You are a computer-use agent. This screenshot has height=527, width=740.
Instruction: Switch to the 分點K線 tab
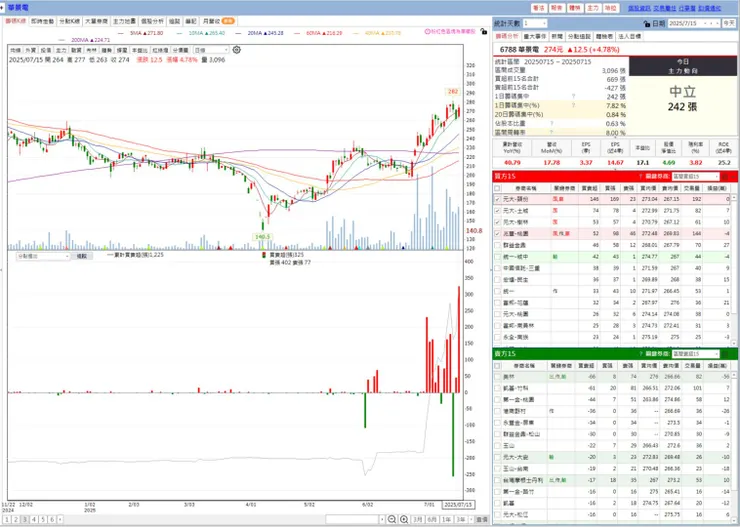[69, 21]
